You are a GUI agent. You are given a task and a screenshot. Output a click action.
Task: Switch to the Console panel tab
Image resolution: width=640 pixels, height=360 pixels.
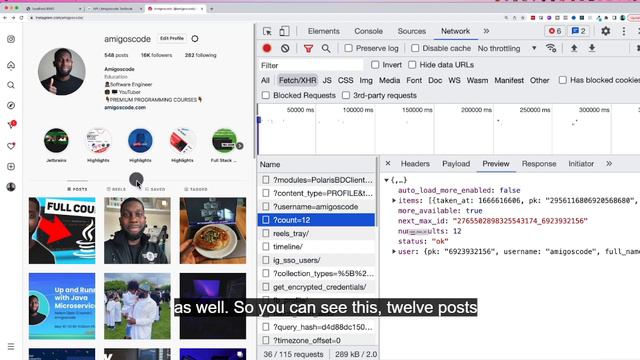pos(368,31)
